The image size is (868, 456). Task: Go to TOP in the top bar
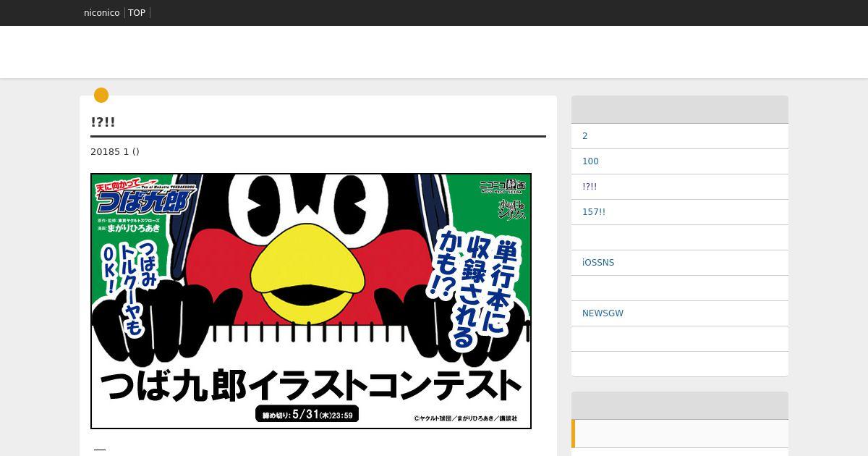137,13
